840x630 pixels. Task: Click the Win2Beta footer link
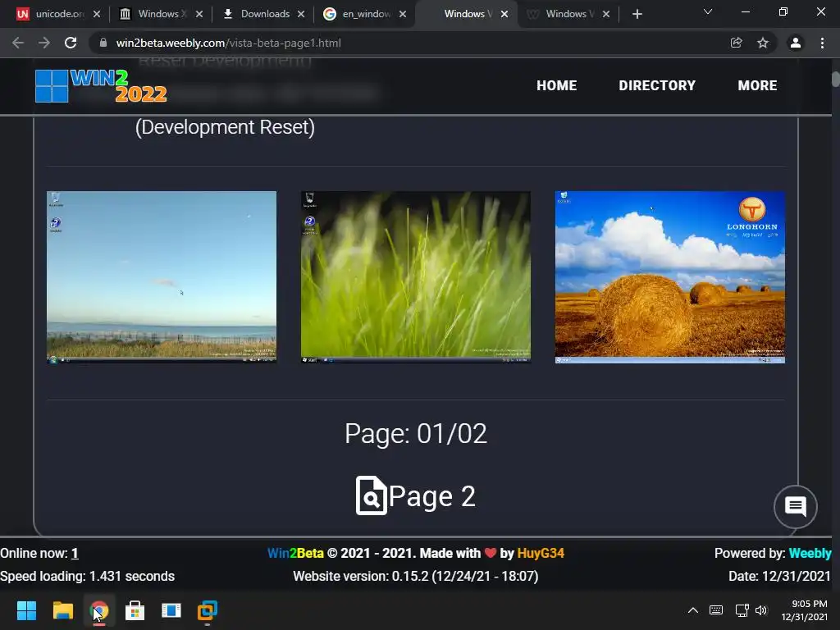point(295,554)
